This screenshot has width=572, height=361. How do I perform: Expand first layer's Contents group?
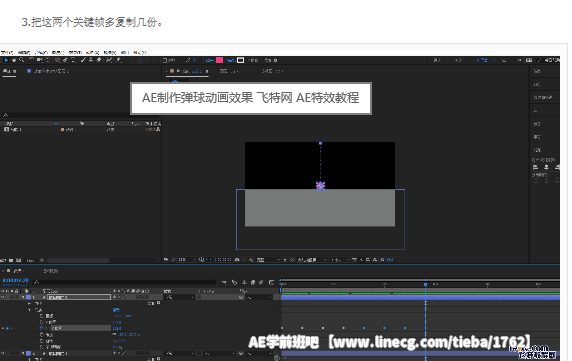30,303
